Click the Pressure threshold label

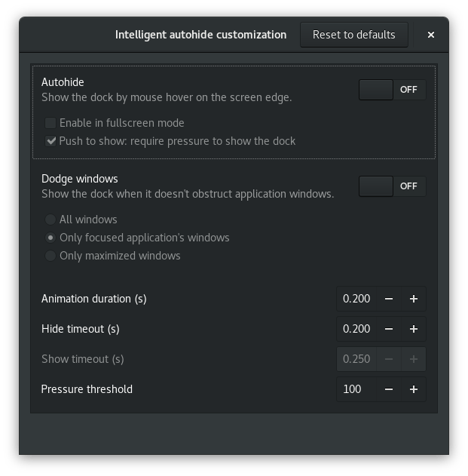[x=87, y=389]
